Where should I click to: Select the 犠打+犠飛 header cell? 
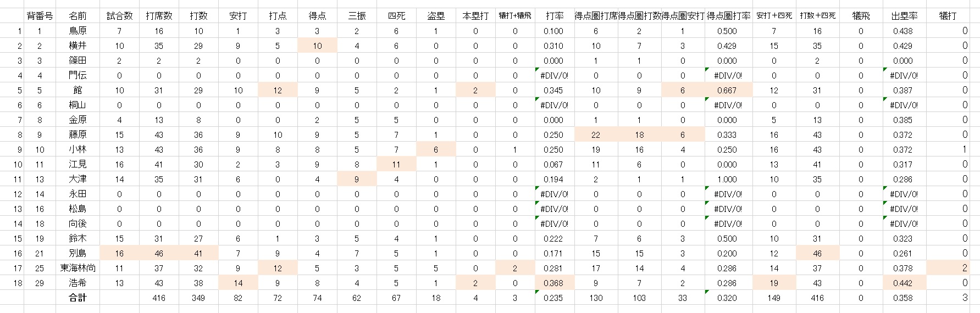tap(515, 16)
